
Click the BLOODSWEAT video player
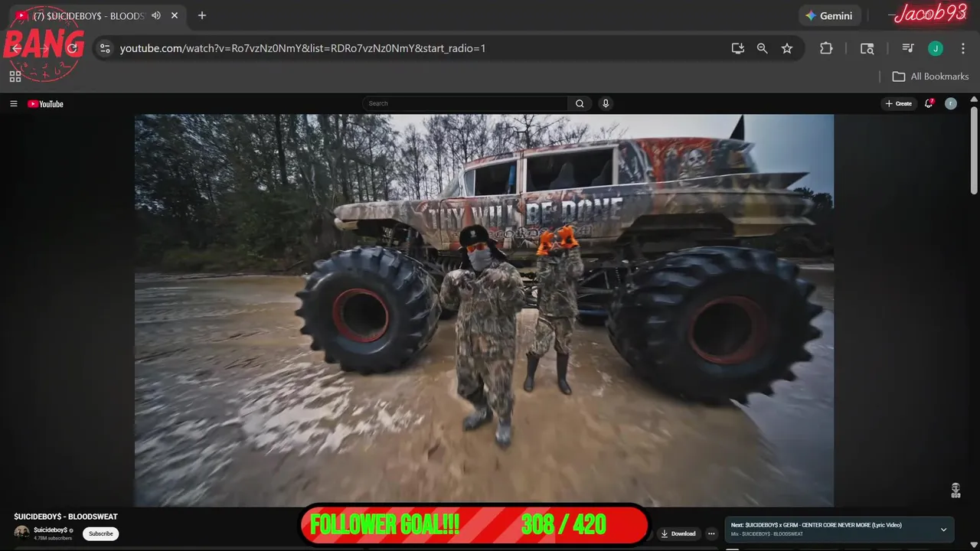[x=484, y=310]
